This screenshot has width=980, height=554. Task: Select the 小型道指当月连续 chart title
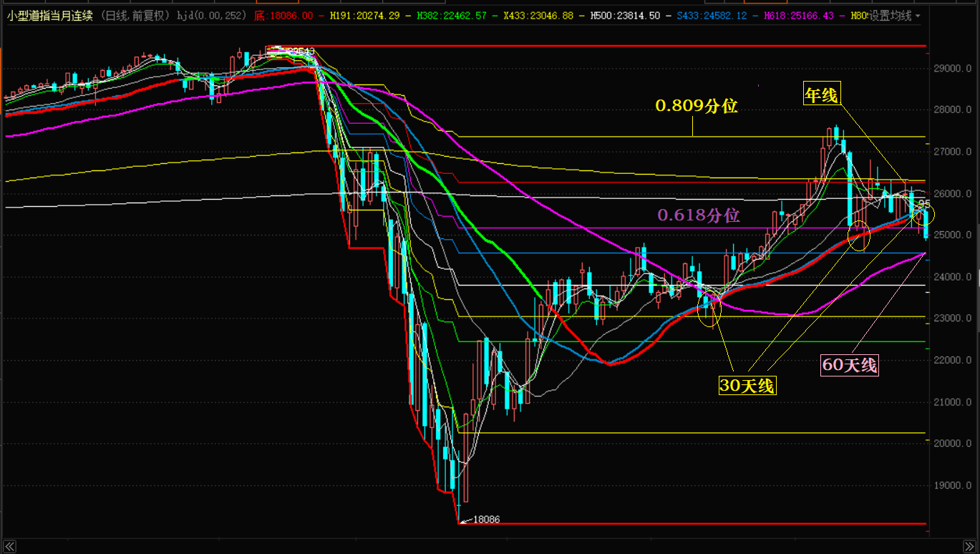50,16
